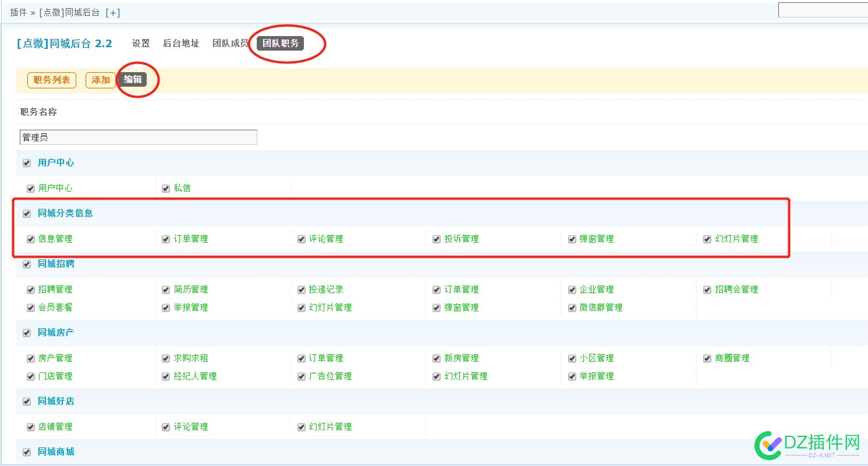This screenshot has height=466, width=868.
Task: Select the 编辑 sub-tab
Action: click(133, 80)
